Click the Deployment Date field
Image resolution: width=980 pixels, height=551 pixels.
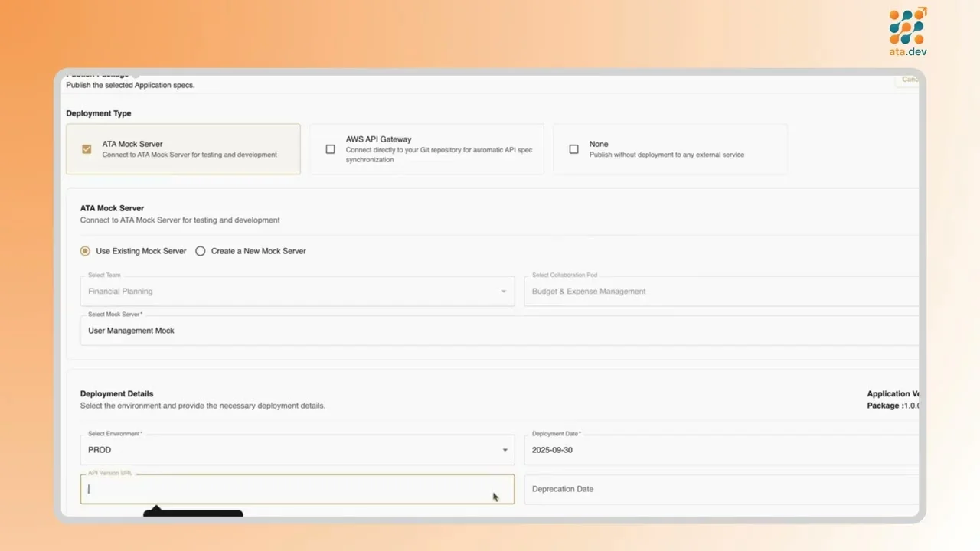tap(612, 450)
